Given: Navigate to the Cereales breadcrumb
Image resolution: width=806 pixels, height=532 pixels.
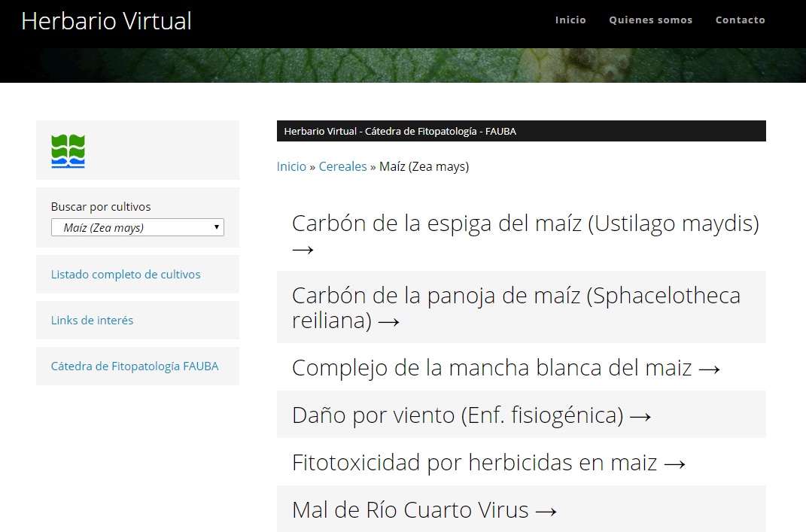Looking at the screenshot, I should click(342, 166).
